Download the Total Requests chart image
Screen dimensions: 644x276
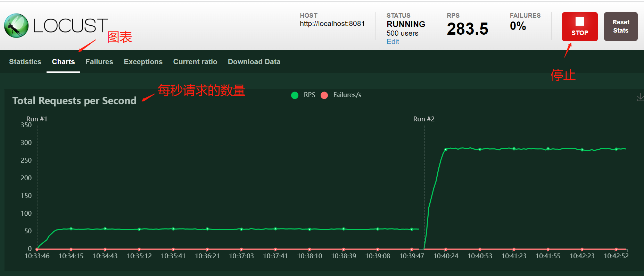click(x=640, y=97)
